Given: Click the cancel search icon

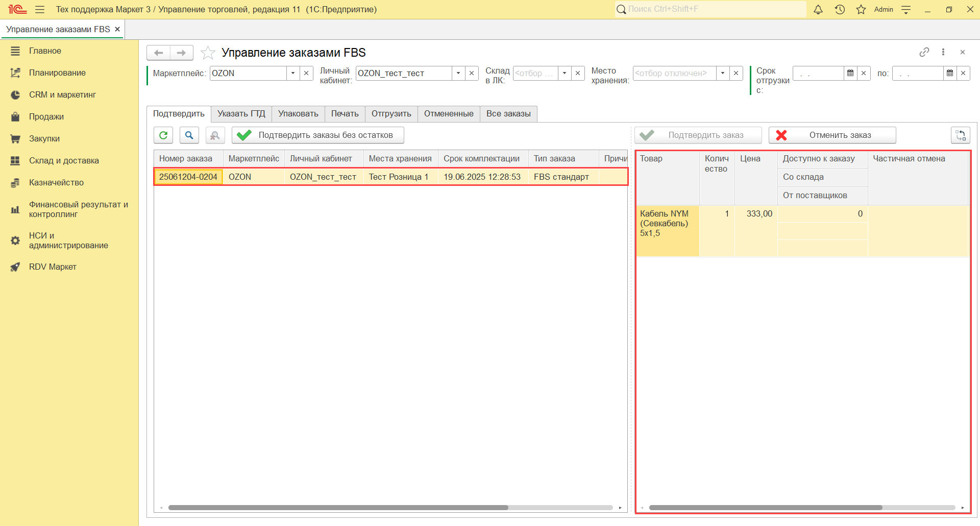Looking at the screenshot, I should click(215, 135).
